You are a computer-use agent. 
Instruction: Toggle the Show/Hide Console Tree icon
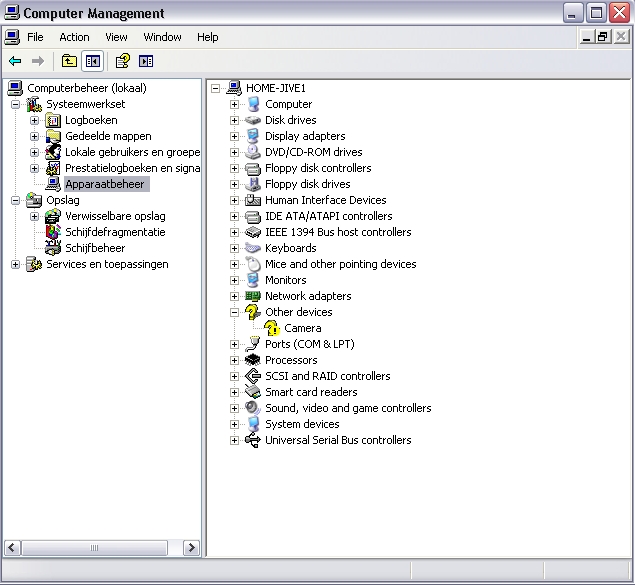click(x=92, y=61)
